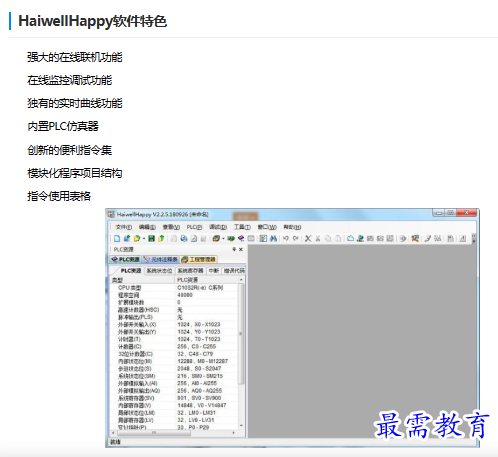
Task: Click the scroll-down arrow of resource list
Action: [241, 426]
